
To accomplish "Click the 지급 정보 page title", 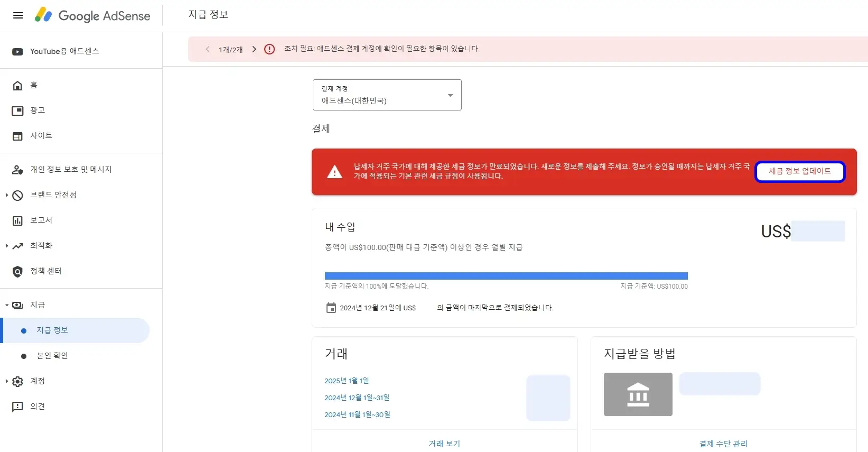I will pos(208,15).
